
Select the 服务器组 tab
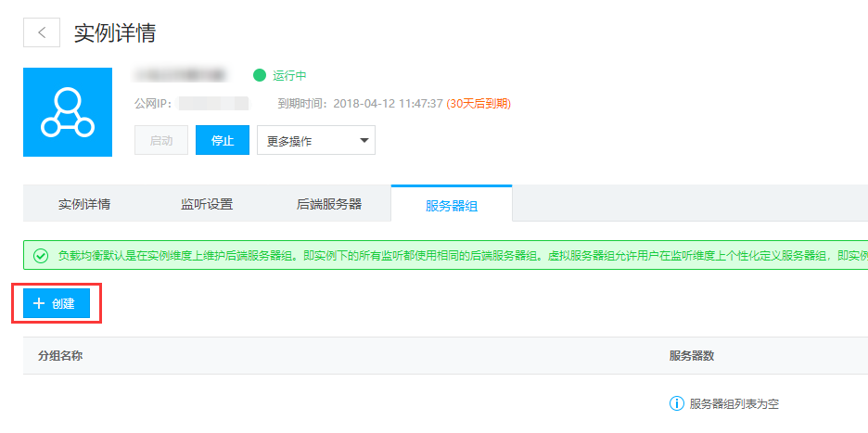pos(451,205)
